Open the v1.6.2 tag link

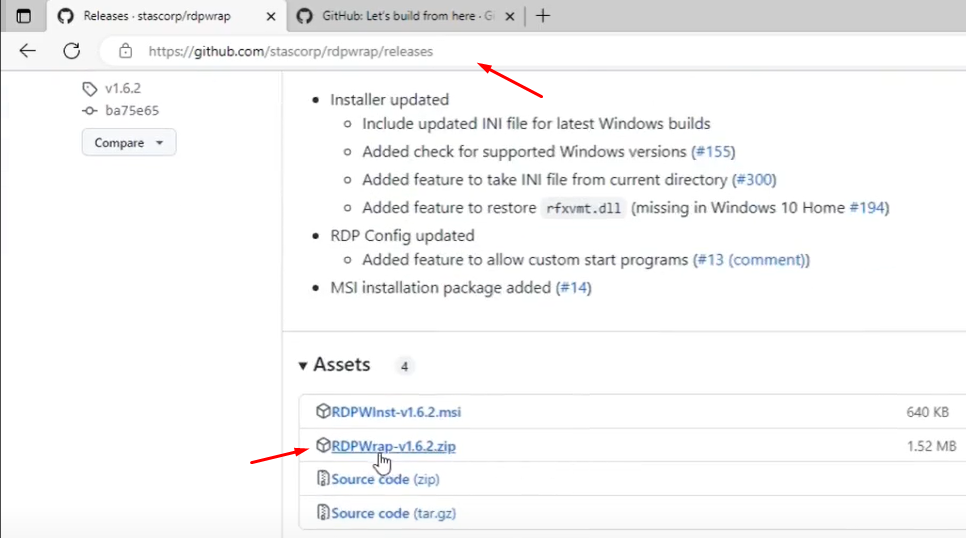coord(123,88)
